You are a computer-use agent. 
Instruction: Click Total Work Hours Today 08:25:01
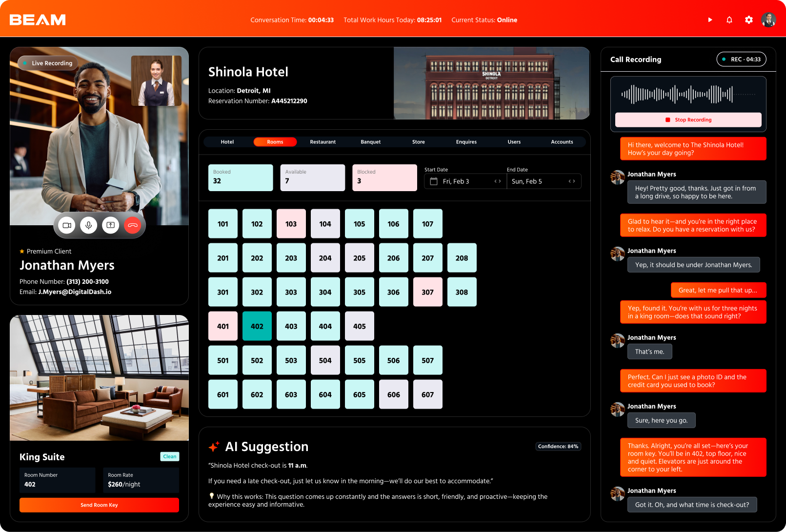click(x=393, y=20)
